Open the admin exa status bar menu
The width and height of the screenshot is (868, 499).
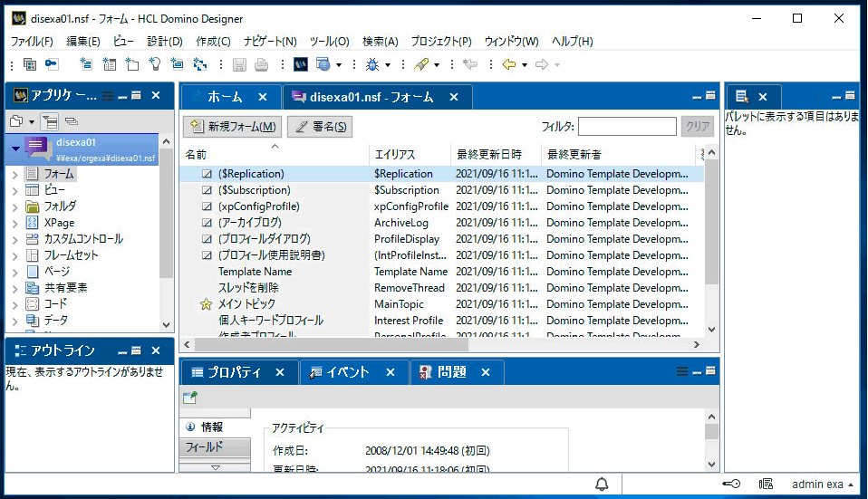click(x=823, y=485)
